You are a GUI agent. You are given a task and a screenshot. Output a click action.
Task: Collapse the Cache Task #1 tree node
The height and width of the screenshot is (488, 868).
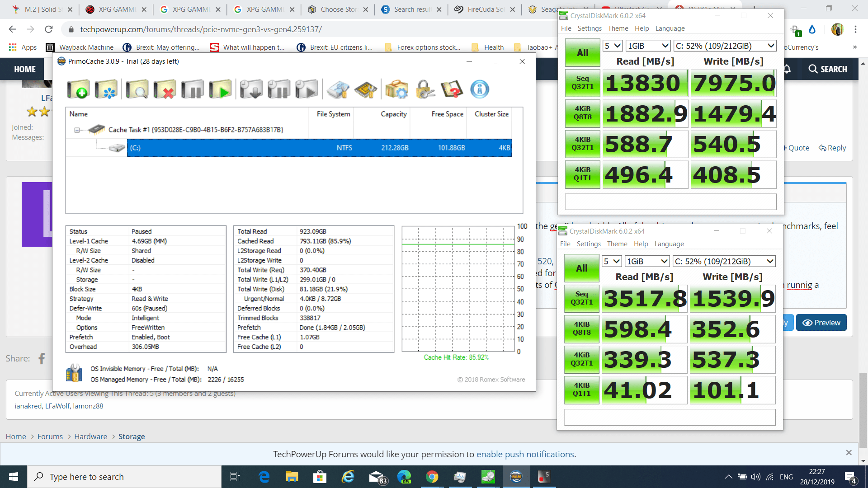tap(77, 130)
